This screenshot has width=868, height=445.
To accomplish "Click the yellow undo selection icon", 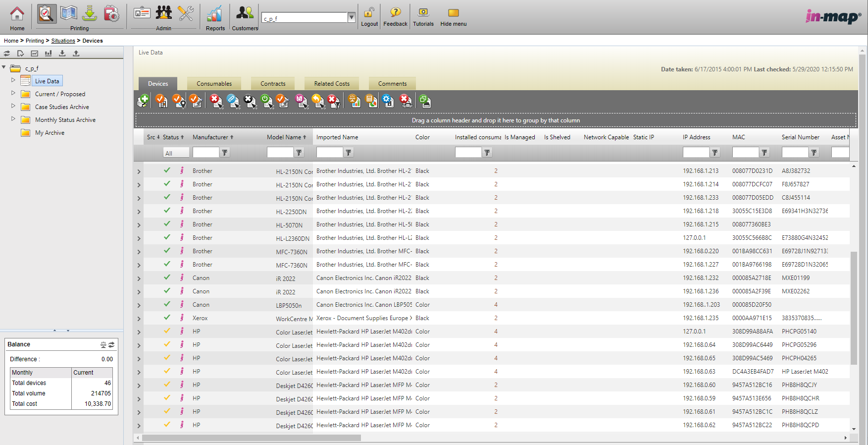I will 318,101.
